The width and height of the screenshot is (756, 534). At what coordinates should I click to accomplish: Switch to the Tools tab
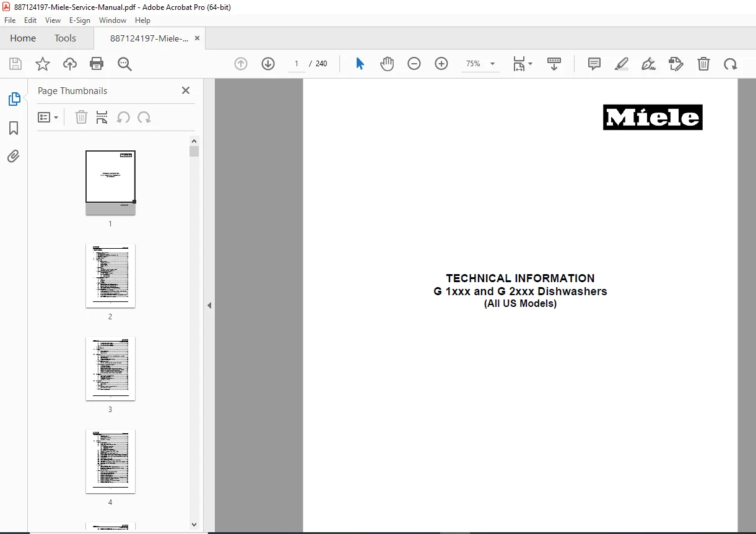[65, 38]
